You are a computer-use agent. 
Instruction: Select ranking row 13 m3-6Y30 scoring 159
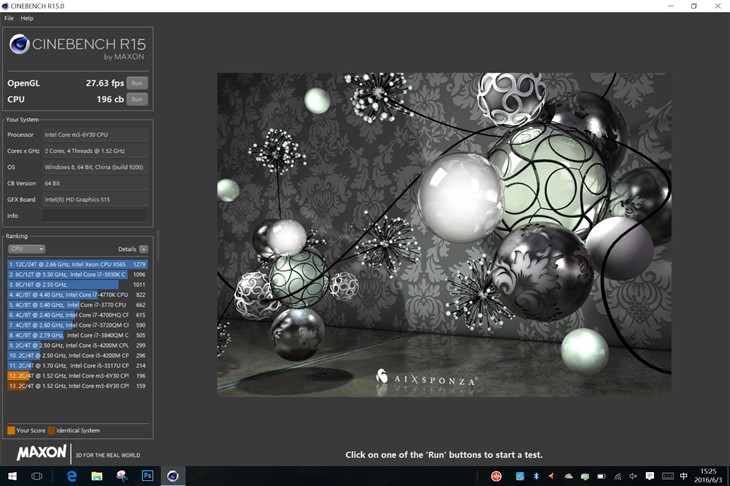tap(77, 386)
